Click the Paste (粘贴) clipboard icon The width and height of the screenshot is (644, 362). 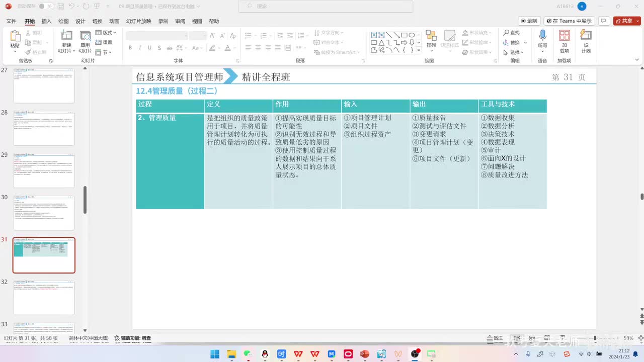point(15,37)
